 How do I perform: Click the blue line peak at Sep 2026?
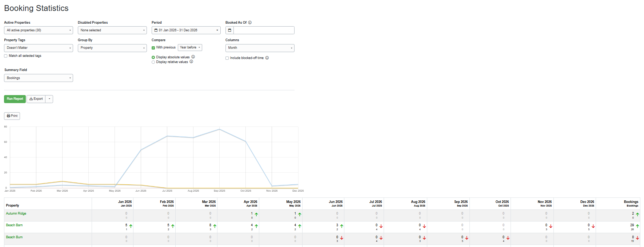pyautogui.click(x=219, y=129)
